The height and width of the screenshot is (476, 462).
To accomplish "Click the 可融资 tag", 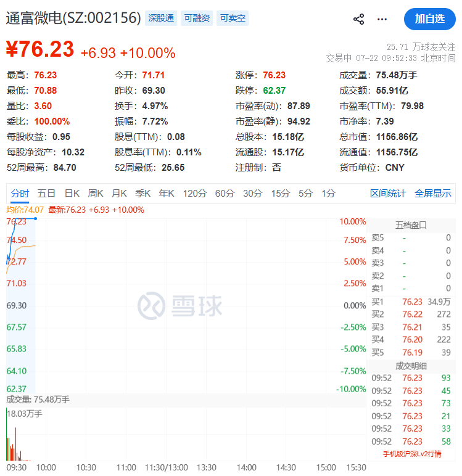I will coord(197,18).
